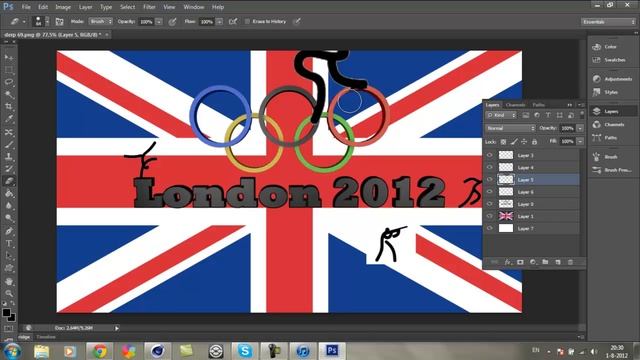Hide Layer 7 with its eye icon
640x360 pixels.
[489, 229]
